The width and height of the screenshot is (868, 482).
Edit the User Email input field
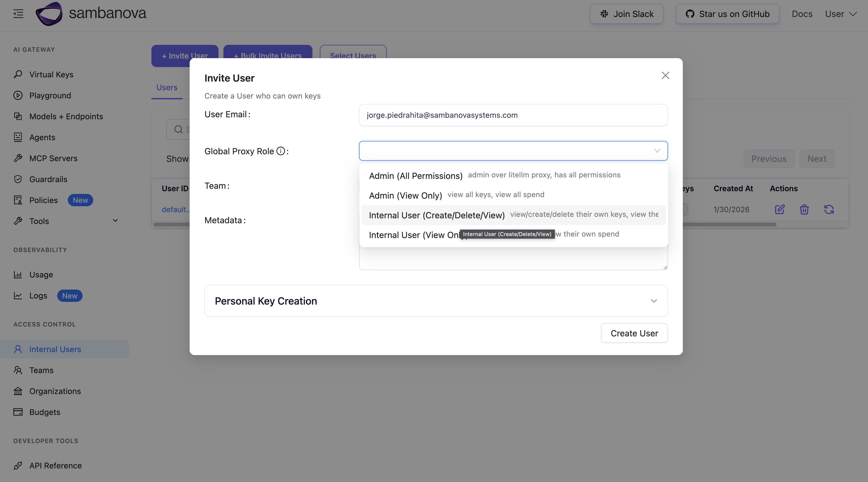click(513, 115)
